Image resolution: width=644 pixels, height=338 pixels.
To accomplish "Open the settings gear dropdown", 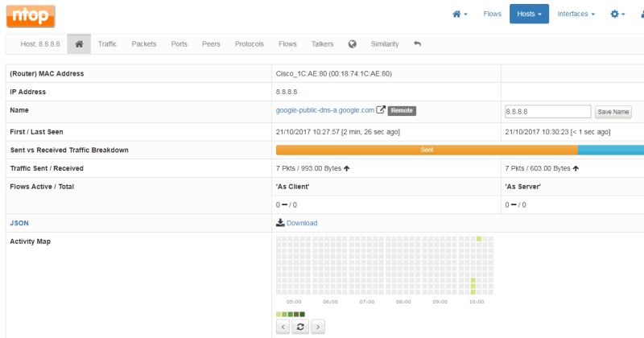I will click(x=617, y=14).
